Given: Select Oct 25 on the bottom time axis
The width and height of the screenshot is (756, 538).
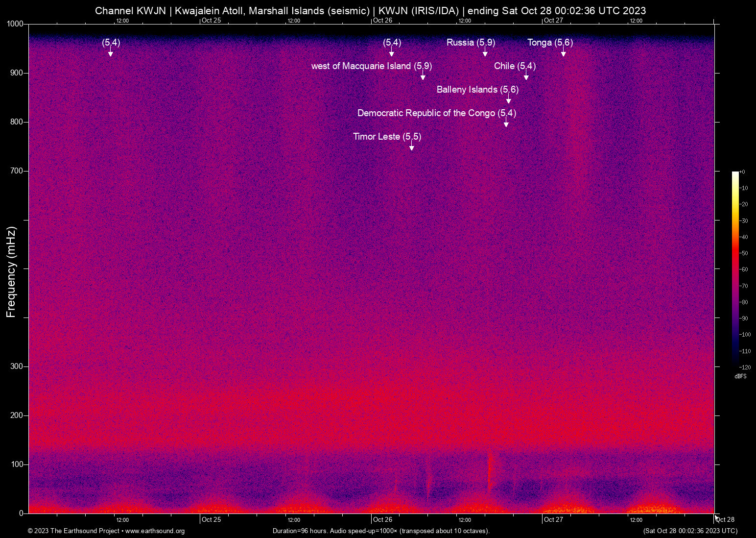Looking at the screenshot, I should click(x=211, y=519).
